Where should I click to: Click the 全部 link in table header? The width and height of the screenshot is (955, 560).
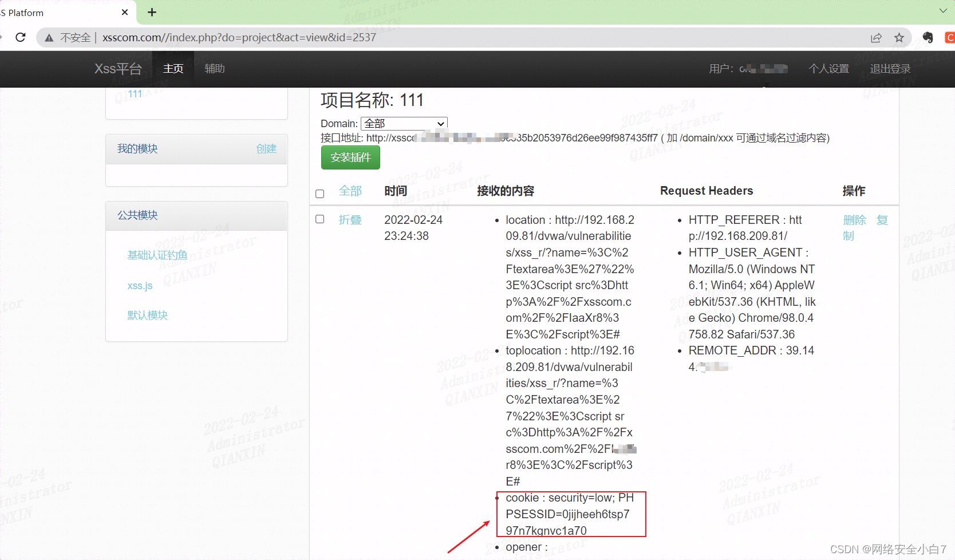350,191
